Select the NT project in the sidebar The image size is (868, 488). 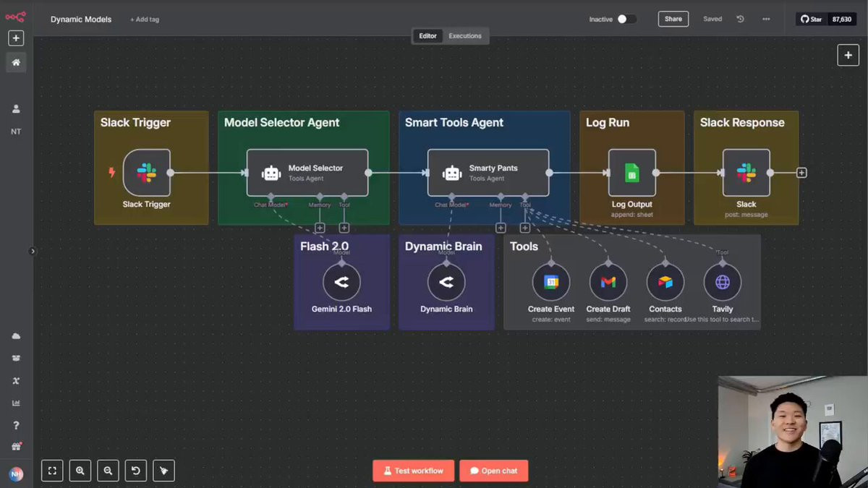pos(16,132)
